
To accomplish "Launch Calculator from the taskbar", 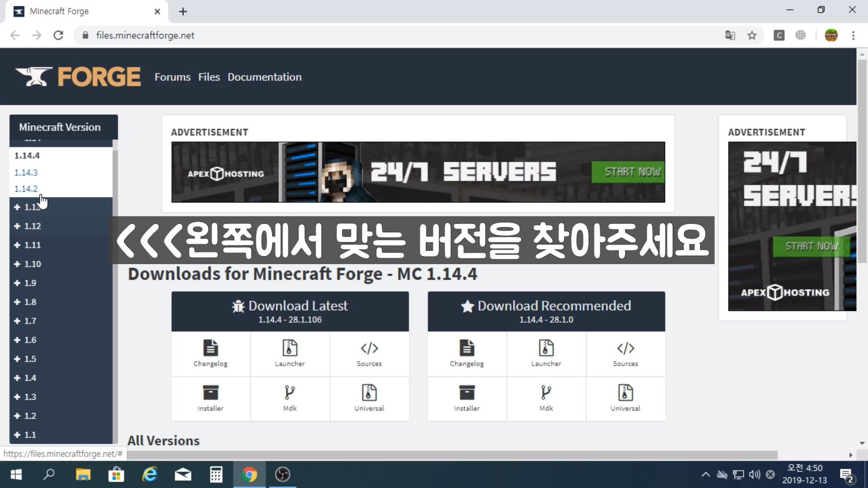I will coord(216,474).
